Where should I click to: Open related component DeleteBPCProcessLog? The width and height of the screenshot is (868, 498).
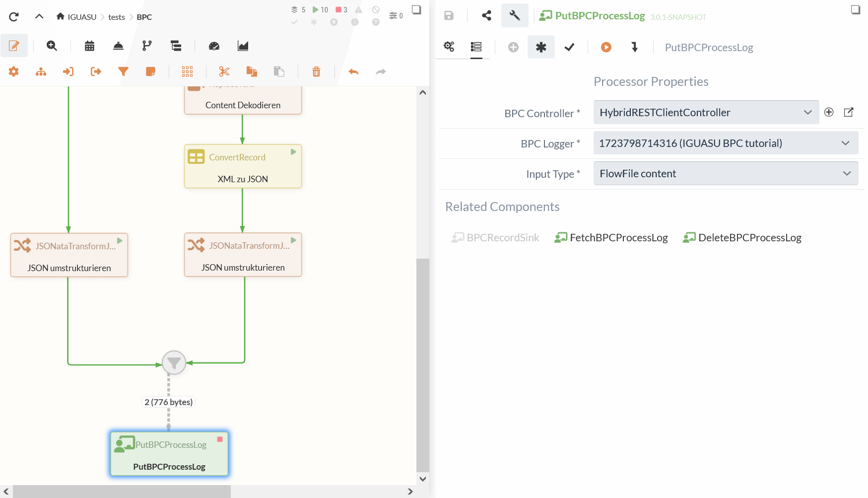pos(742,238)
